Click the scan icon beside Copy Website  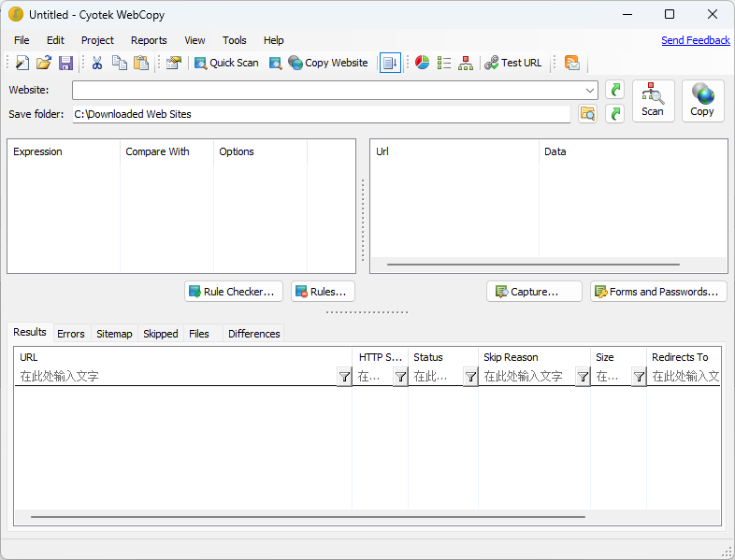tap(275, 63)
